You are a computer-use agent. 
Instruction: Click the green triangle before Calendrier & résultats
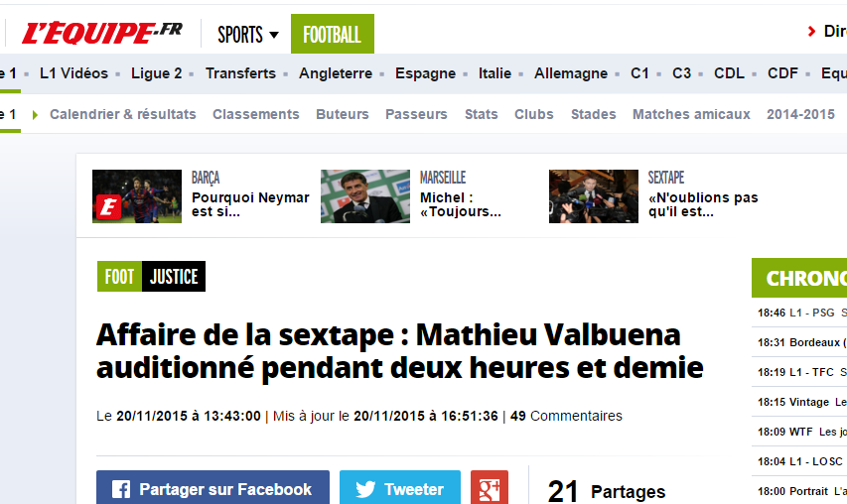[x=35, y=114]
